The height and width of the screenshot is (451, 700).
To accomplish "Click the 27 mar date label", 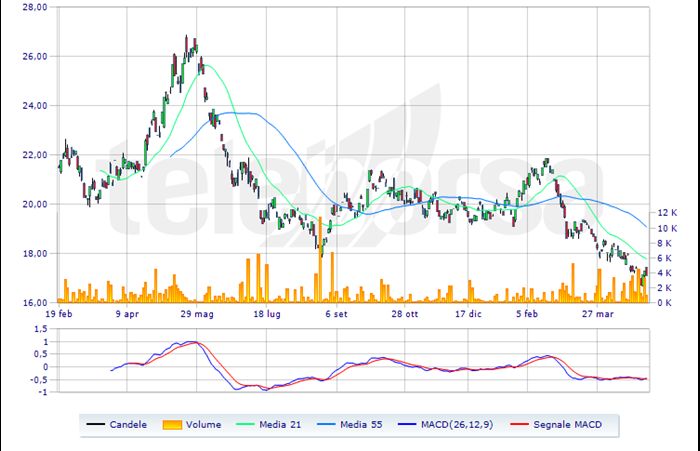I will click(597, 313).
